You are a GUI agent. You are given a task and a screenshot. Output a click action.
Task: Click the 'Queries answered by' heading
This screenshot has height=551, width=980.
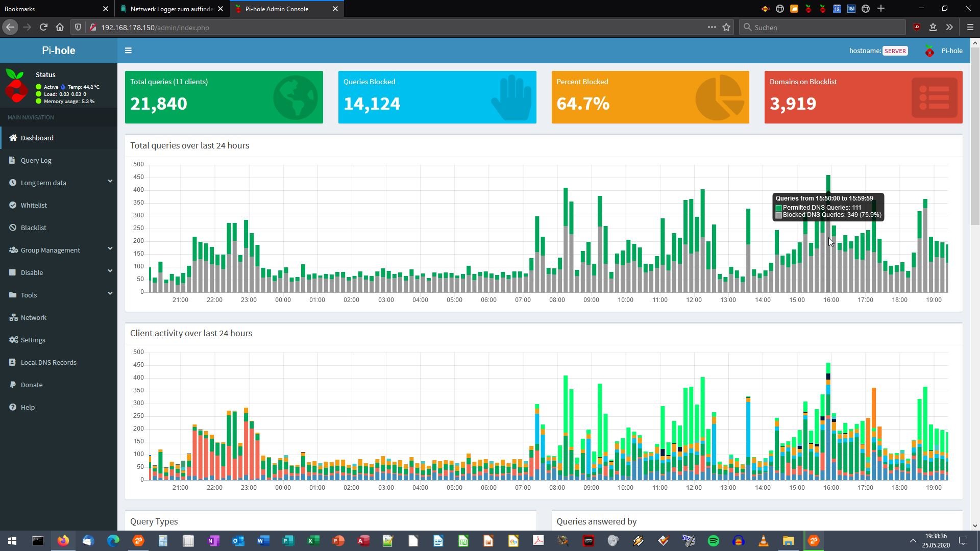pyautogui.click(x=597, y=521)
